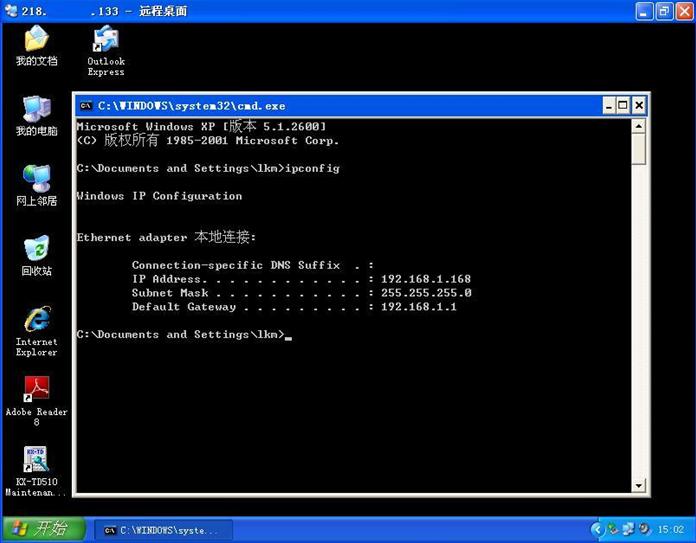Screen dimensions: 696x543
Task: Click the cmd scrollbar up arrow
Action: (x=638, y=126)
